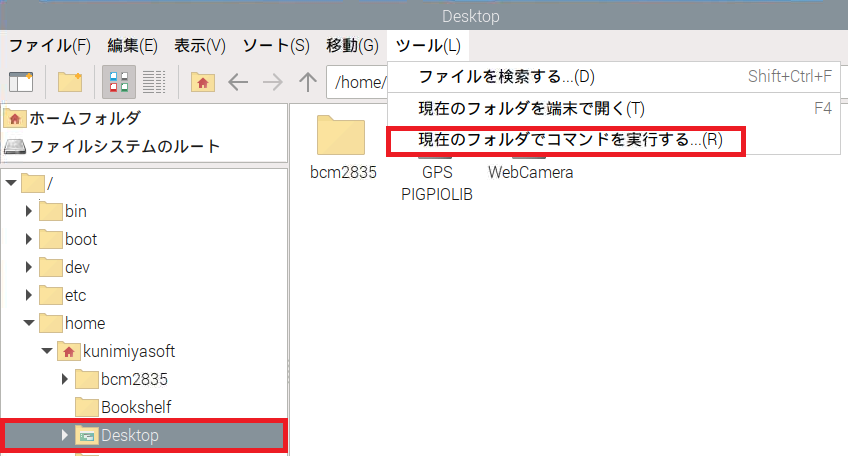Switch to detailed list view mode
Viewport: 848px width, 456px height.
[x=154, y=82]
